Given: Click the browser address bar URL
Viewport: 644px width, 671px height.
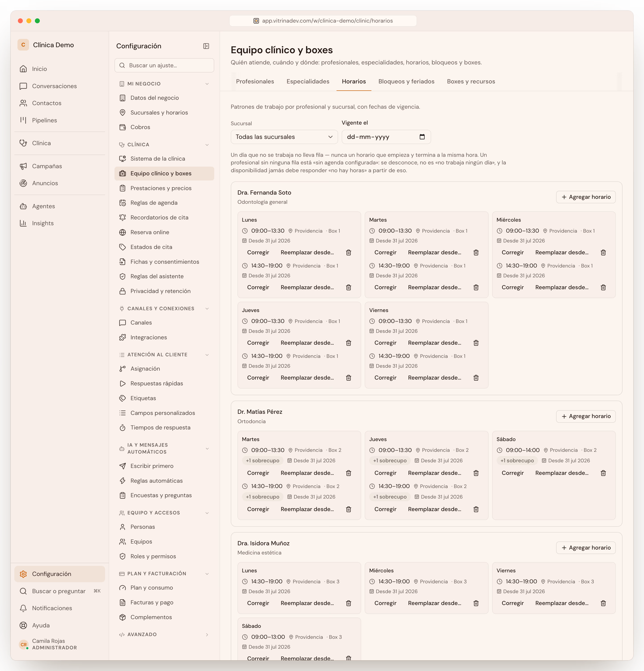Looking at the screenshot, I should click(323, 21).
